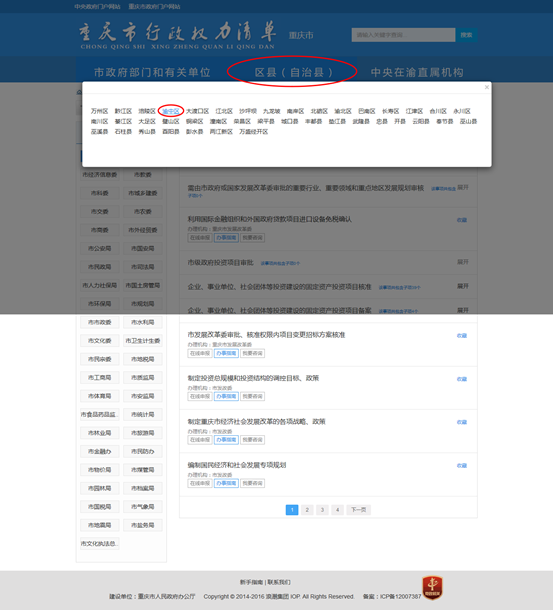The image size is (553, 610).
Task: Click the 重庆市行政权力清单 calligraphy logo
Action: (x=177, y=35)
